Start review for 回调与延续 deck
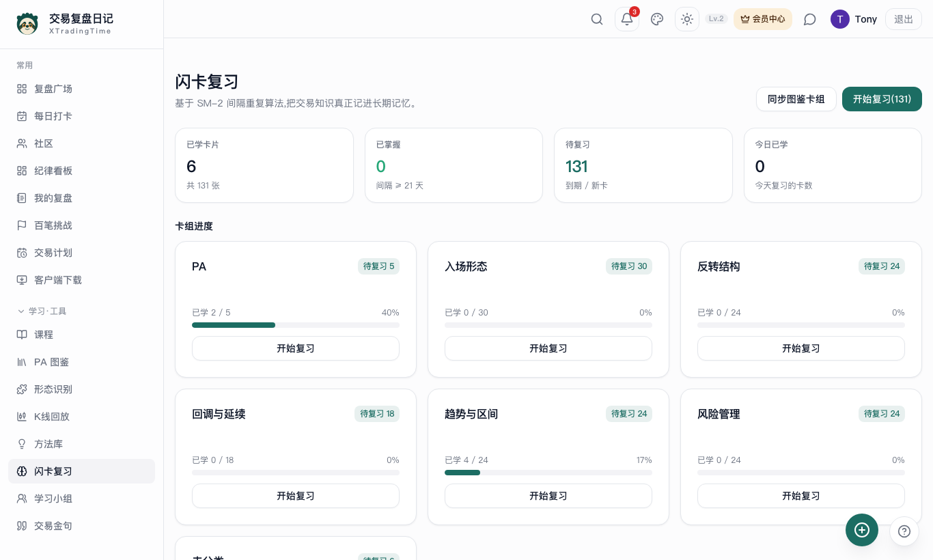The image size is (933, 560). (296, 496)
